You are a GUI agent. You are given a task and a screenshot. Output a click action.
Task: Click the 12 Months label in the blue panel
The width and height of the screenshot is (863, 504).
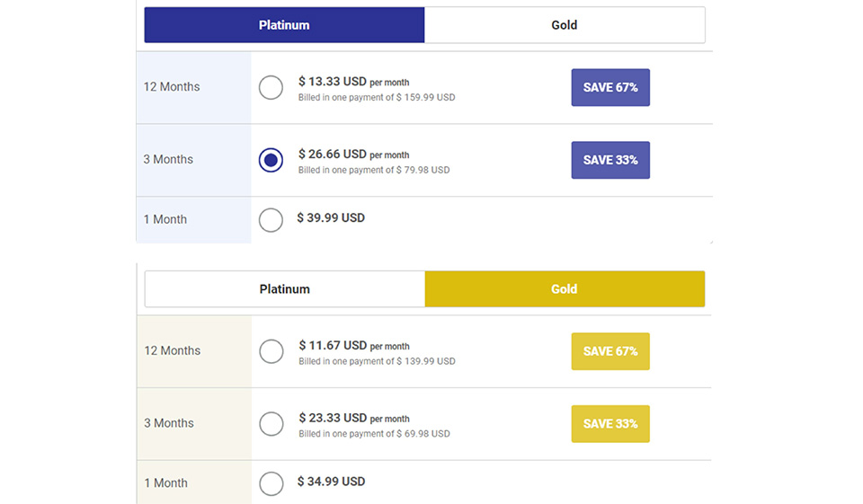coord(172,87)
